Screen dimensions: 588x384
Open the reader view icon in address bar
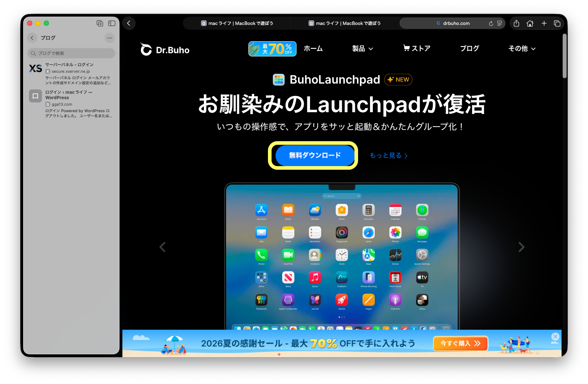coord(500,23)
